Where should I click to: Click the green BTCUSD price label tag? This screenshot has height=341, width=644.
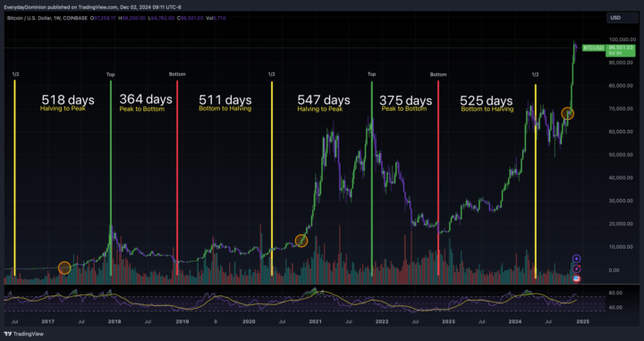click(x=594, y=48)
